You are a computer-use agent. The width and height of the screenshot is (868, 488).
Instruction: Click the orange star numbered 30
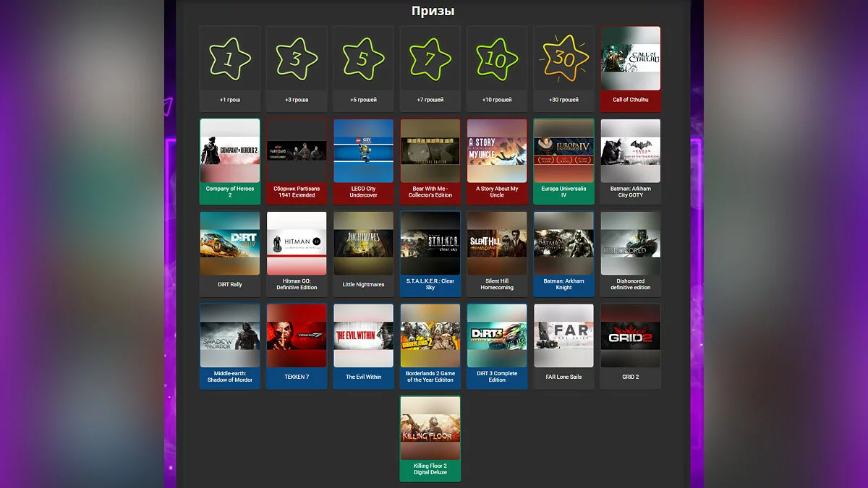563,58
